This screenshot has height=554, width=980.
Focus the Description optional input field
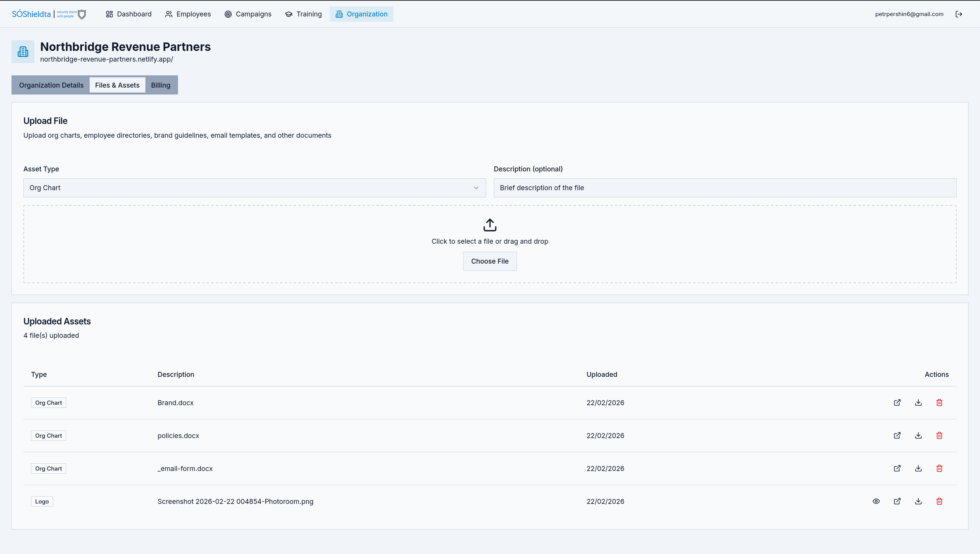[725, 188]
